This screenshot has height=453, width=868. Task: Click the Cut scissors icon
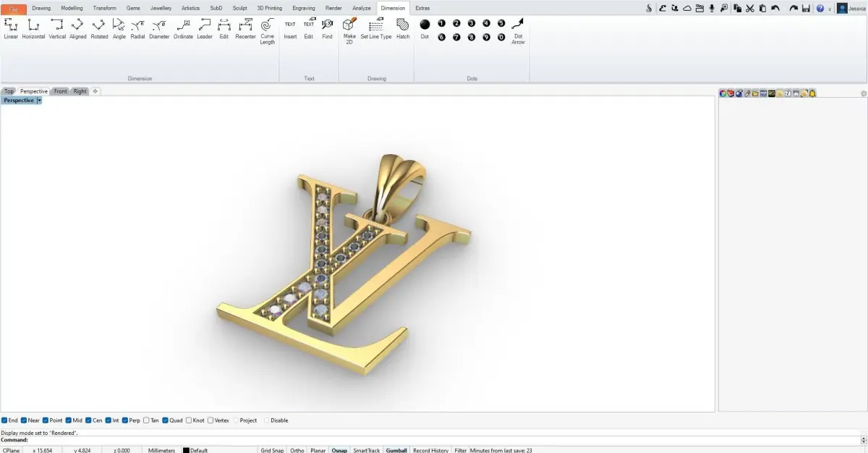point(750,8)
